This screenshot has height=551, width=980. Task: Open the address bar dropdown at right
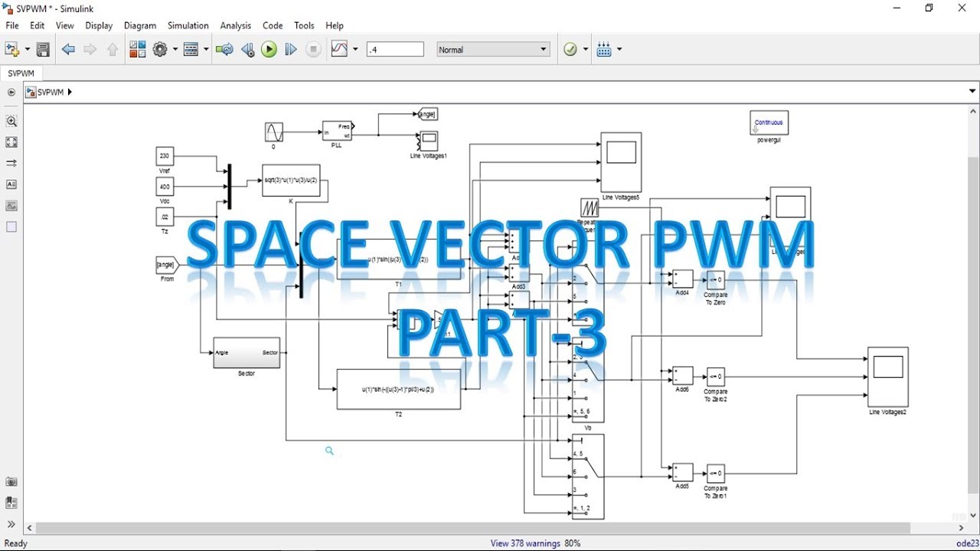(x=973, y=92)
